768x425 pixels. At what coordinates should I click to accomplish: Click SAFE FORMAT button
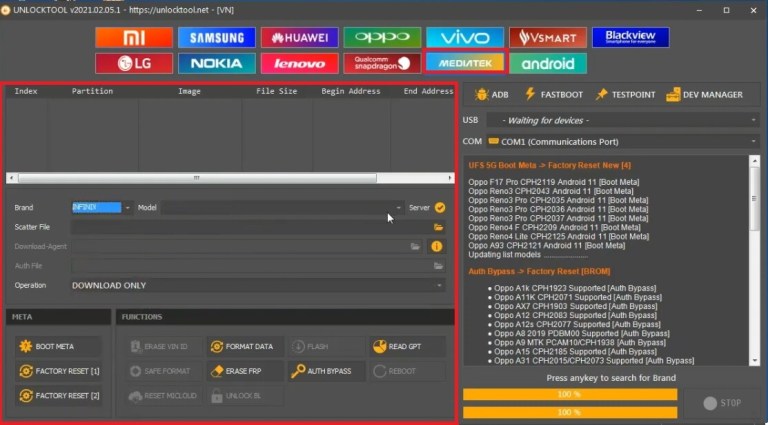164,371
